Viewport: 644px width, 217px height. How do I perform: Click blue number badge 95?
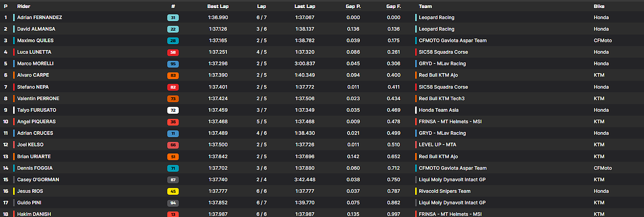(173, 64)
